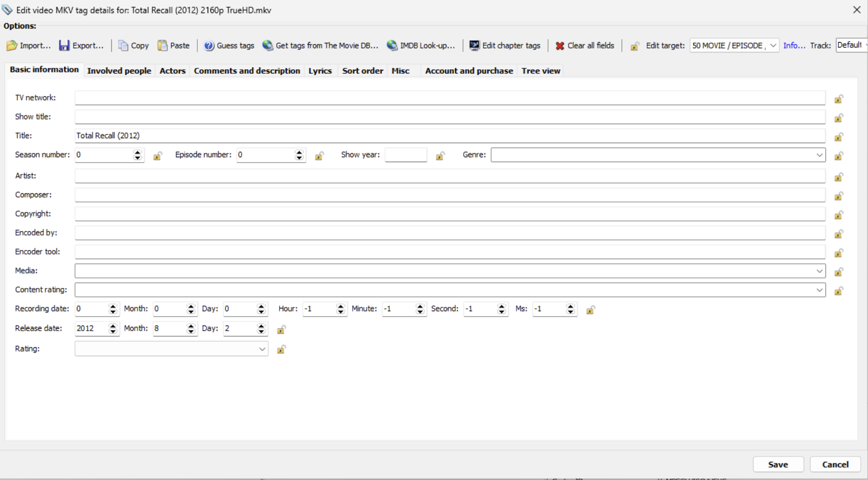Click the Paste clipboard icon
Image resolution: width=868 pixels, height=480 pixels.
coord(162,46)
